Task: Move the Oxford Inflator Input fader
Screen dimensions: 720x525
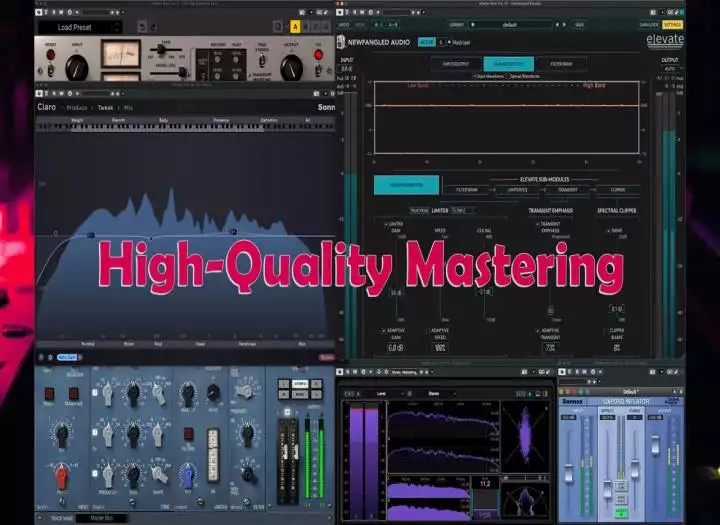Action: pyautogui.click(x=568, y=473)
